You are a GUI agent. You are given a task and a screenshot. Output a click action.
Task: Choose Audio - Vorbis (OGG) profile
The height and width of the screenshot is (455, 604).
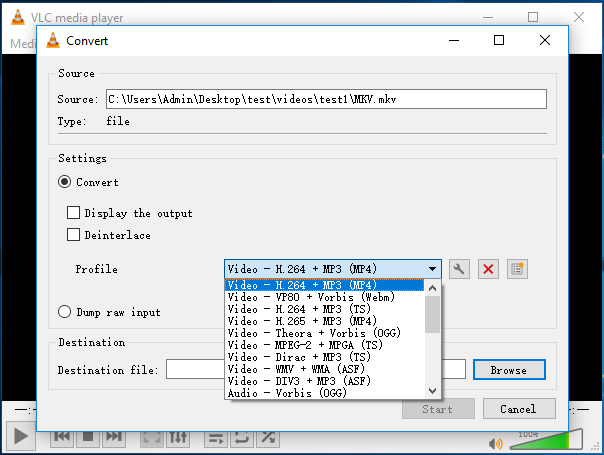click(x=324, y=393)
